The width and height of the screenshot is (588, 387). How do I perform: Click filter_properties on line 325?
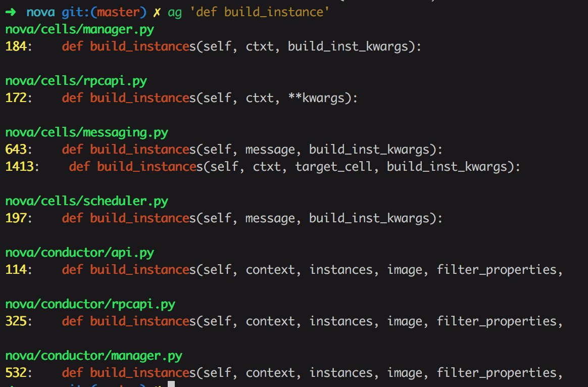pyautogui.click(x=497, y=321)
